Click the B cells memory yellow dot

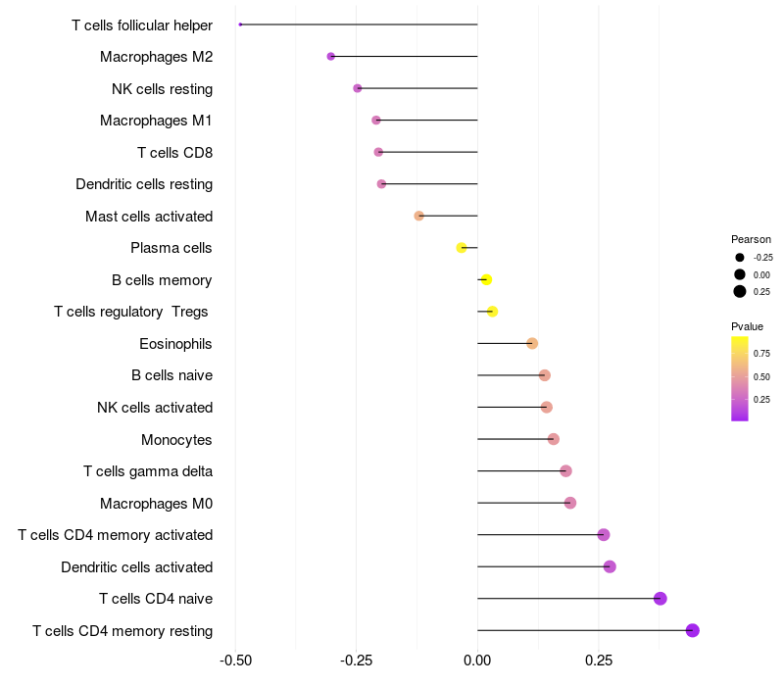tap(486, 279)
